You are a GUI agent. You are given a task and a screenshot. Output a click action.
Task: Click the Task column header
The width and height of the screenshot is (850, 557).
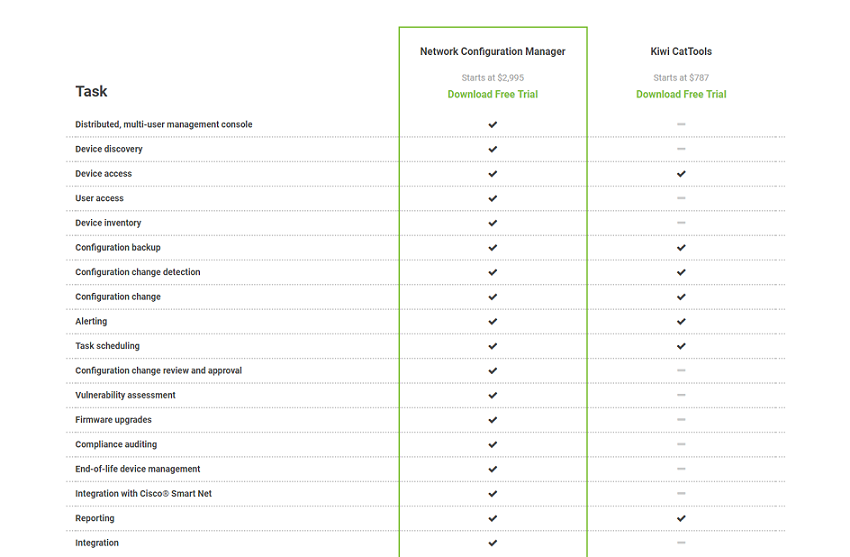click(x=91, y=91)
